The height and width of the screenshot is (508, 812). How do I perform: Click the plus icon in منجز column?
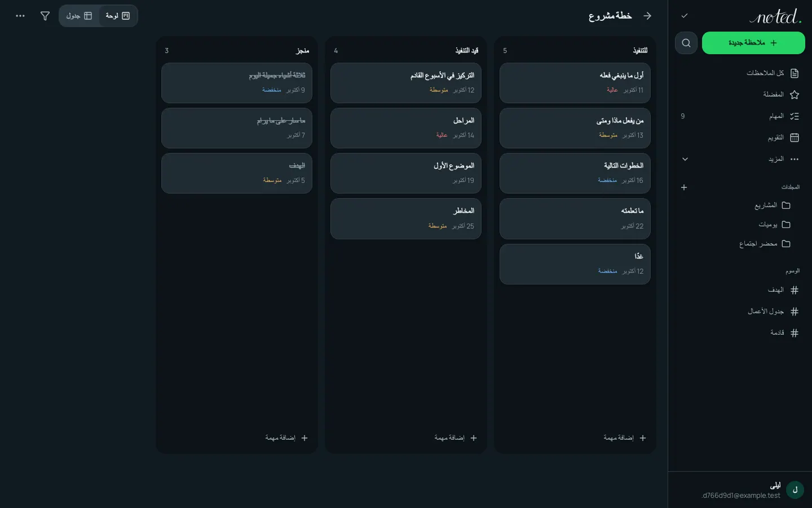pyautogui.click(x=304, y=438)
